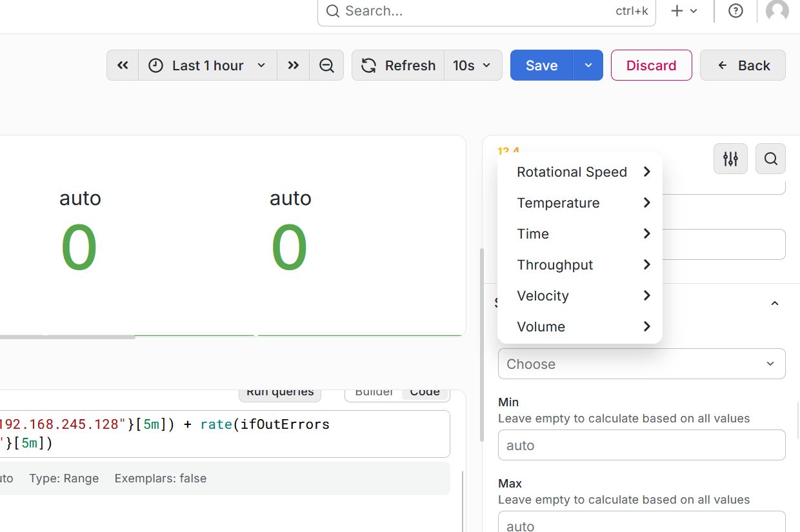Click the 'Exemplars: false' query option text
800x532 pixels.
tap(161, 478)
